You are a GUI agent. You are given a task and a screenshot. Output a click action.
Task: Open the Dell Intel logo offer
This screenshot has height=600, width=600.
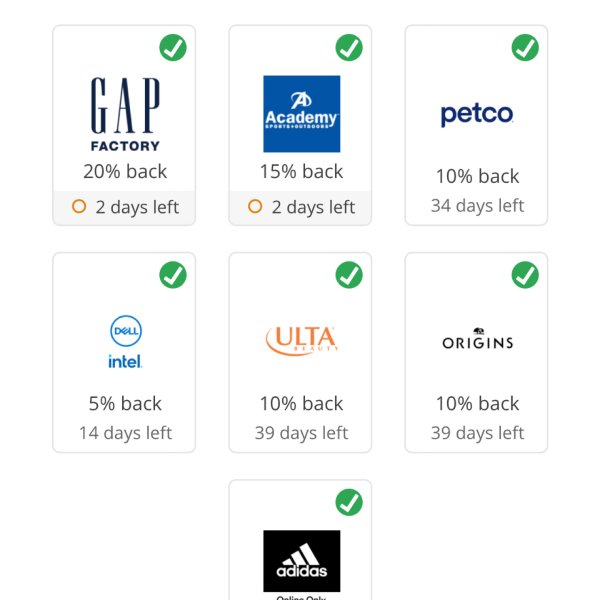(126, 342)
